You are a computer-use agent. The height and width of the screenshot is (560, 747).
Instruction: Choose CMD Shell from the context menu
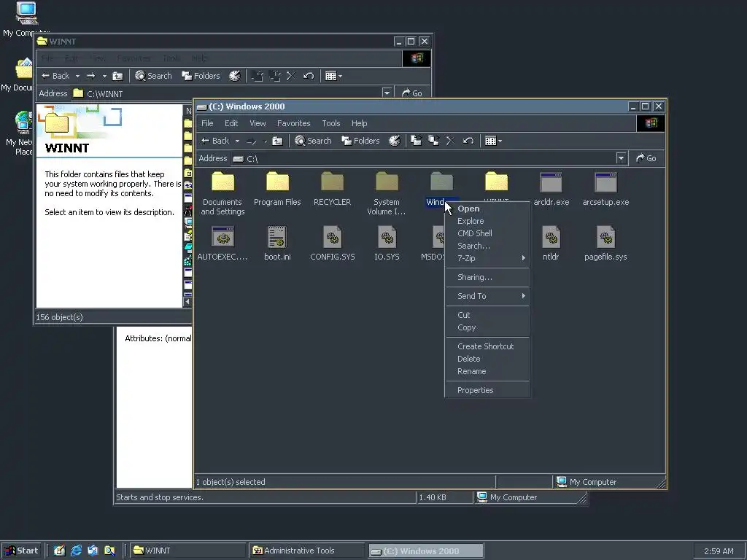pos(487,233)
